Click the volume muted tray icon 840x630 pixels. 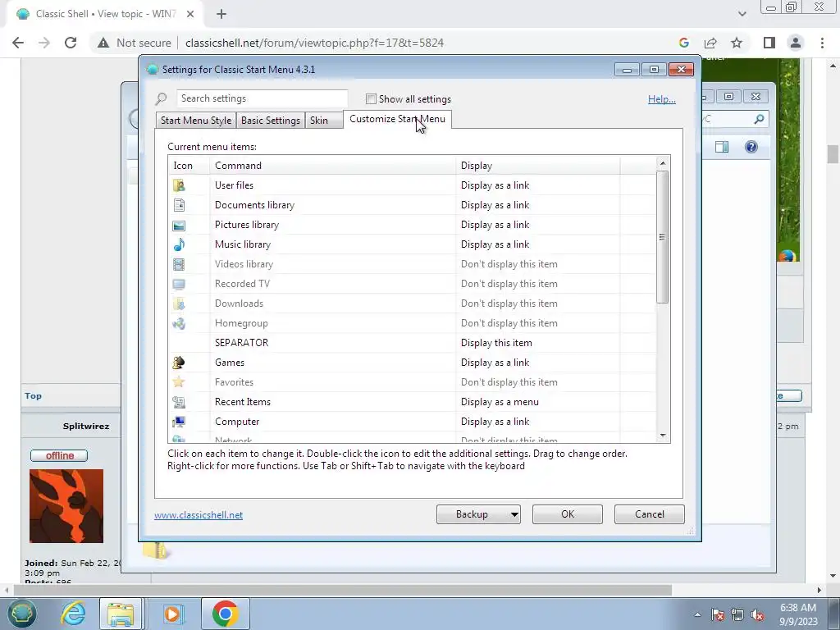pyautogui.click(x=757, y=615)
